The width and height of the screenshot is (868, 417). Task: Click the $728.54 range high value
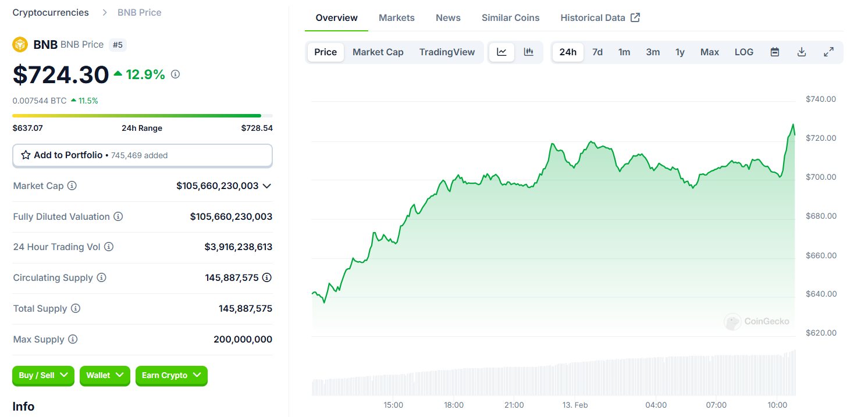[257, 128]
